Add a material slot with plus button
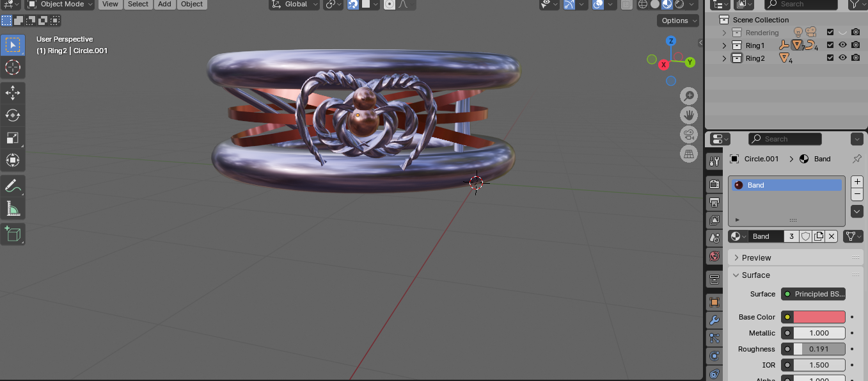The image size is (868, 381). tap(857, 182)
